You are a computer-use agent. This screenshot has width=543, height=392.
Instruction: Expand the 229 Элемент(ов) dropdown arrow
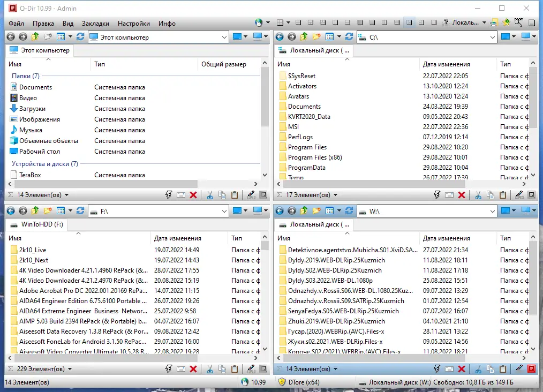(70, 369)
